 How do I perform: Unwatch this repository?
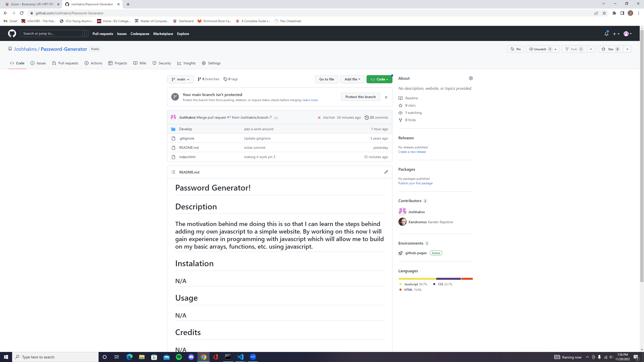[540, 49]
